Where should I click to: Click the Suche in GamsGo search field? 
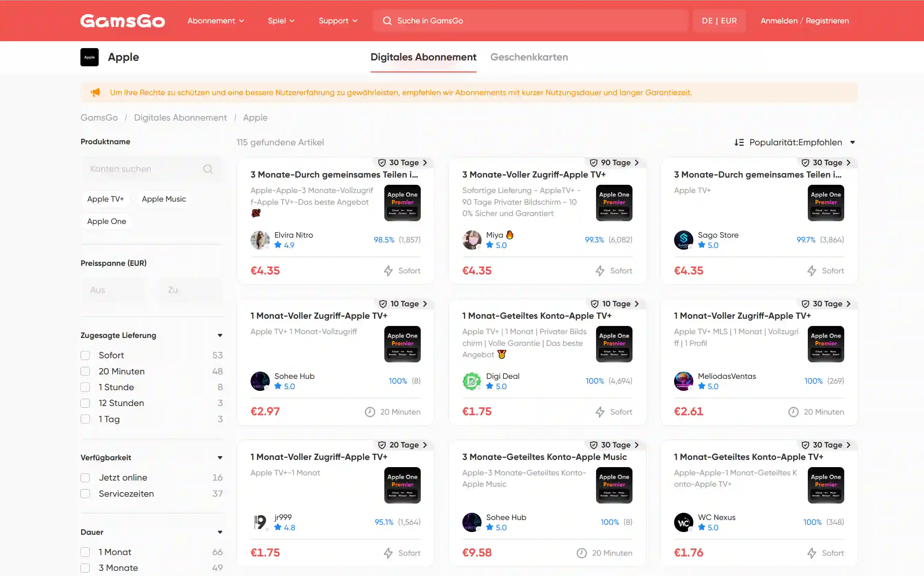pyautogui.click(x=531, y=21)
